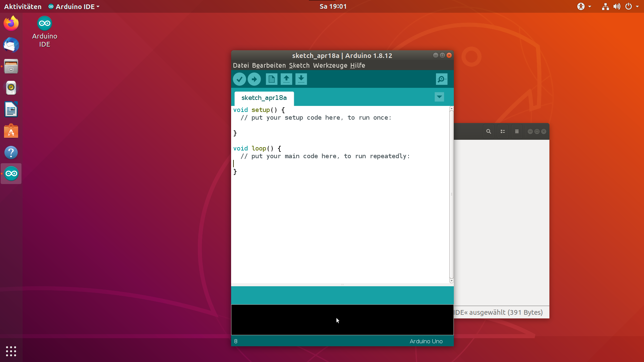
Task: Open the Hilfe menu
Action: tap(358, 65)
